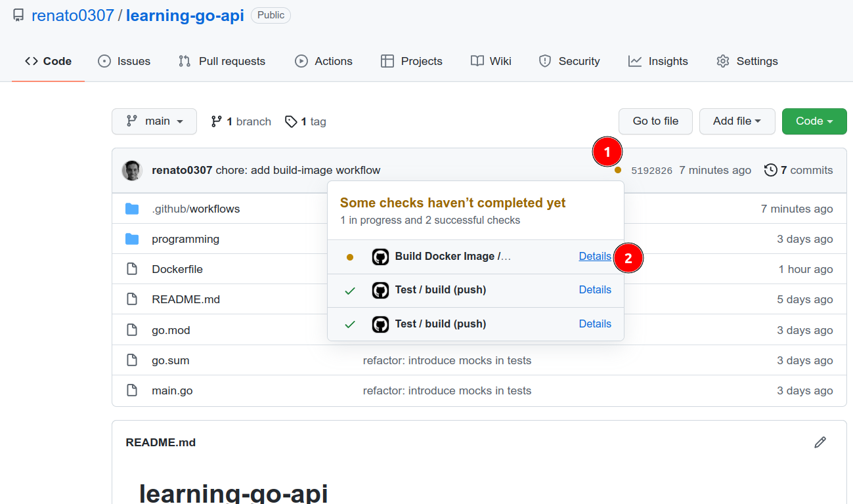Open the Pull requests tab

[x=222, y=61]
